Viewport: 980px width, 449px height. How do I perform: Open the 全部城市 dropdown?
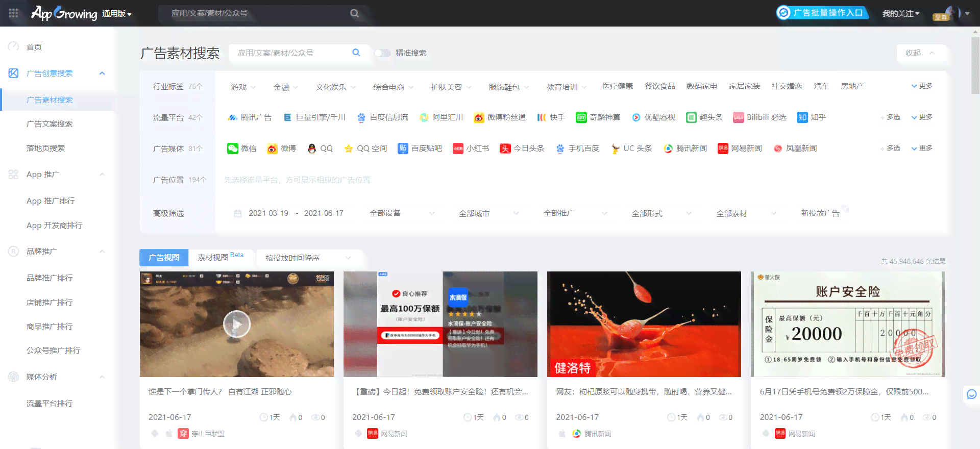[488, 213]
